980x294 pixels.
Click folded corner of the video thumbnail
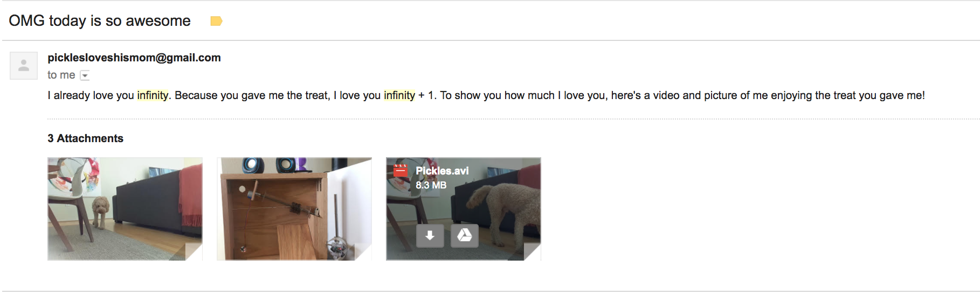pyautogui.click(x=534, y=253)
